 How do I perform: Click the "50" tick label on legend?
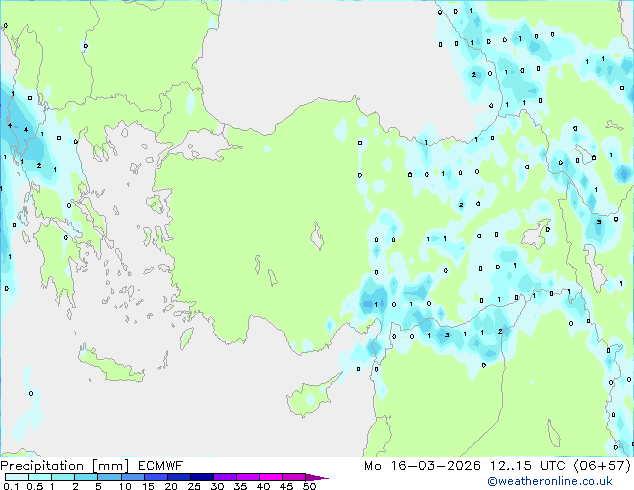pos(310,487)
